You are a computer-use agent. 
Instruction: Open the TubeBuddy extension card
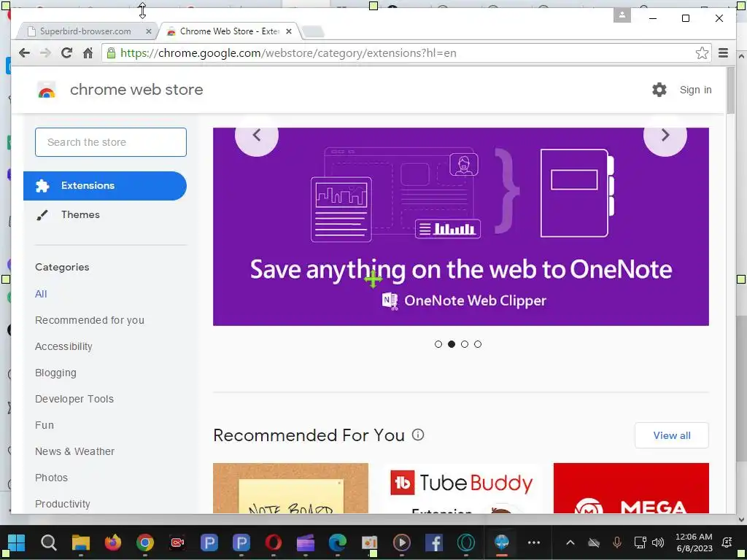pyautogui.click(x=461, y=488)
